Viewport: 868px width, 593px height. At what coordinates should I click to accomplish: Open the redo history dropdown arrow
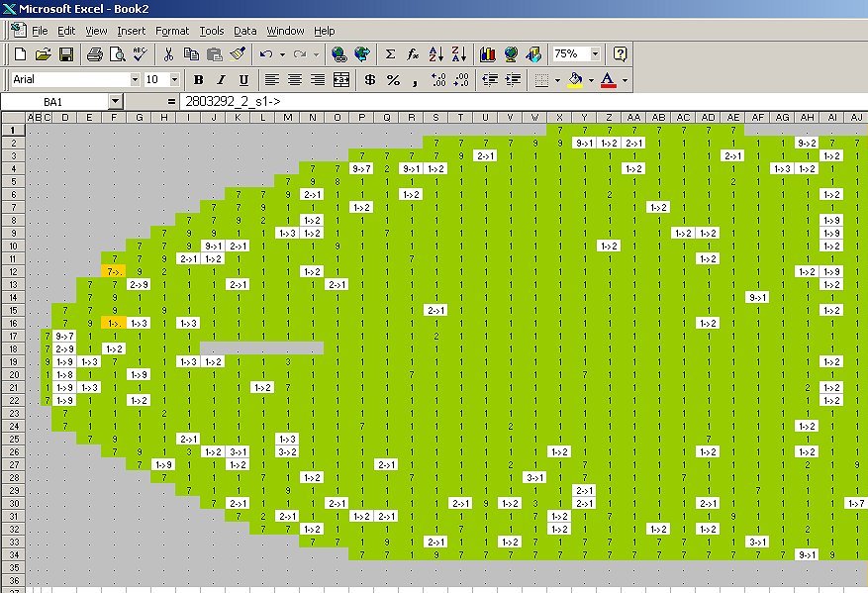click(x=316, y=54)
